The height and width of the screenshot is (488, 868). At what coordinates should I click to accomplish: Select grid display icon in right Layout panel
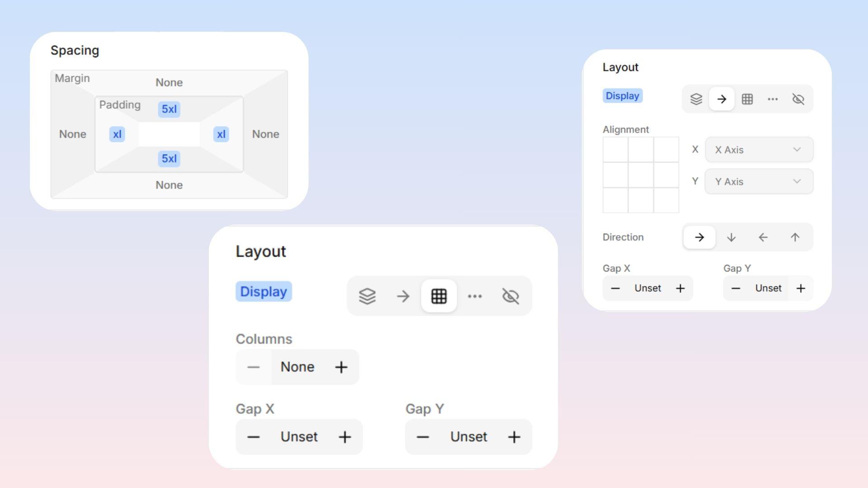pos(747,99)
